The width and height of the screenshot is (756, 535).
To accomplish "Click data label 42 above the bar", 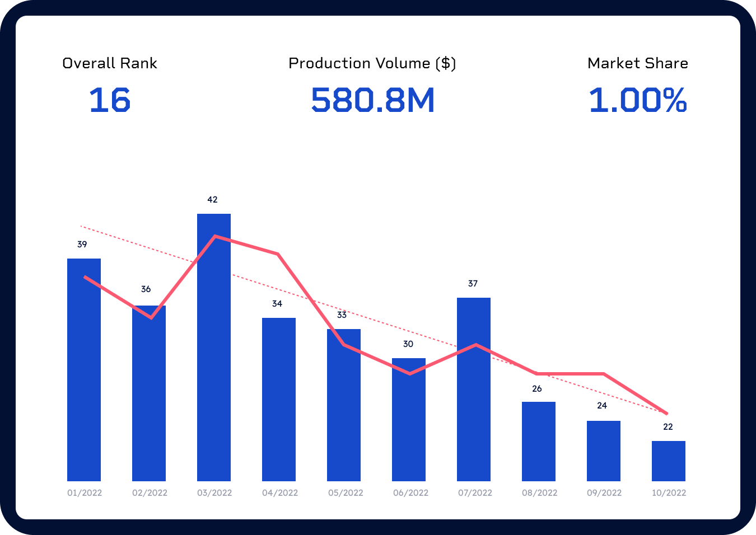I will tap(212, 200).
